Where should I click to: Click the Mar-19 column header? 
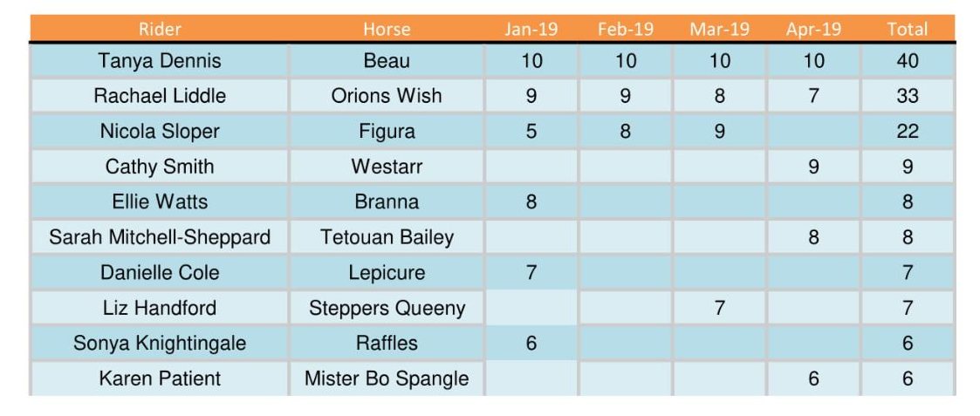pos(719,30)
